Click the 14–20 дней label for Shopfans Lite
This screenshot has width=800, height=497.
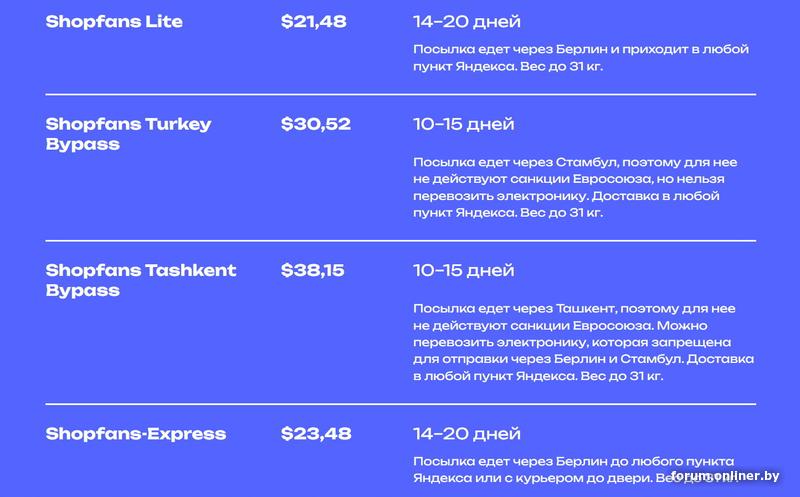point(467,21)
